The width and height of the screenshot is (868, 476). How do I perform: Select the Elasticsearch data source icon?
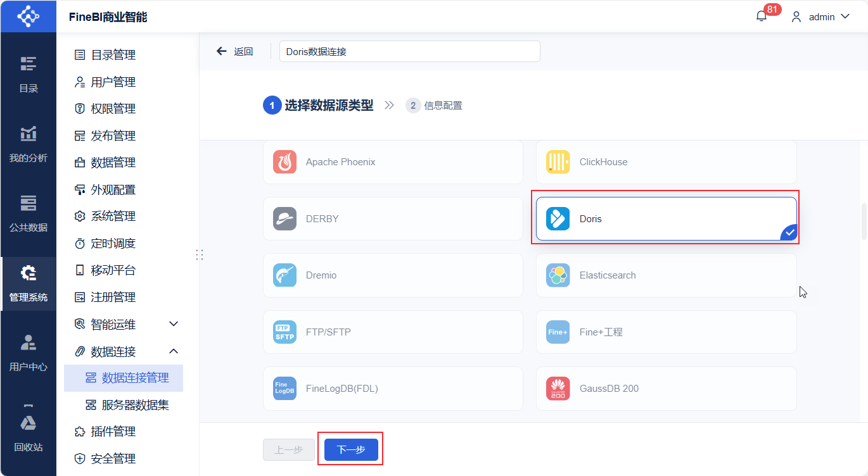558,275
